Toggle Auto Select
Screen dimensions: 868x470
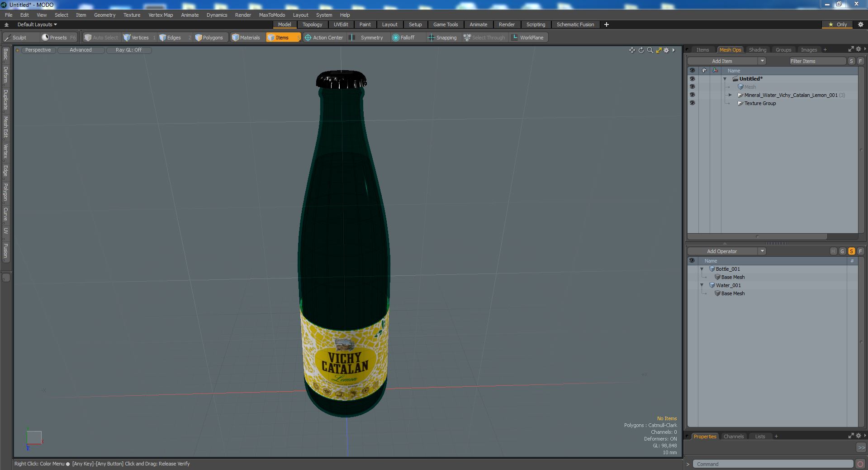tap(101, 38)
